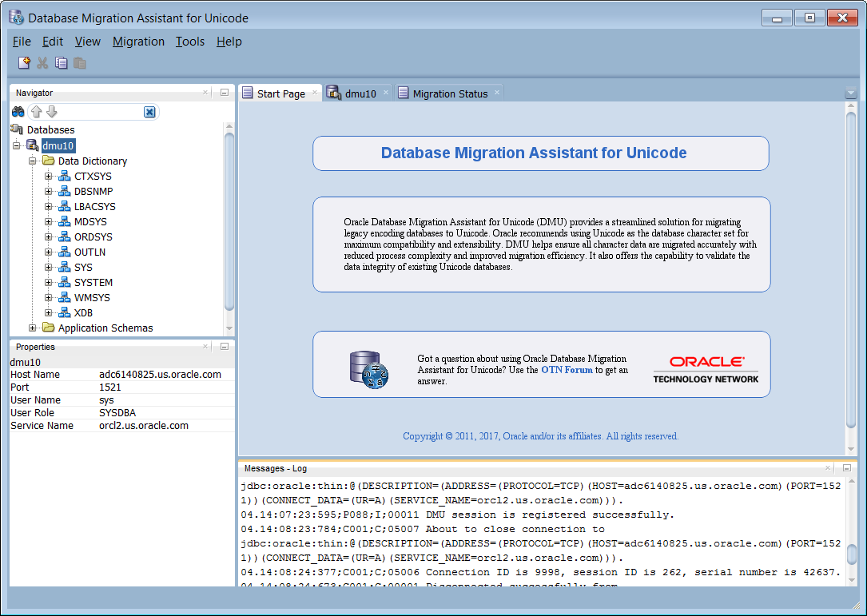Click the binoculars search icon in Navigator
This screenshot has width=867, height=616.
tap(18, 113)
